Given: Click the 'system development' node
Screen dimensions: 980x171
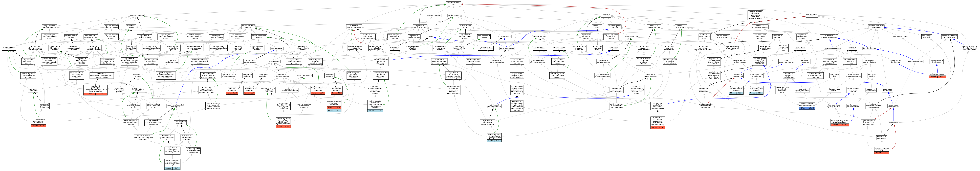Looking at the screenshot, I should (833, 48).
